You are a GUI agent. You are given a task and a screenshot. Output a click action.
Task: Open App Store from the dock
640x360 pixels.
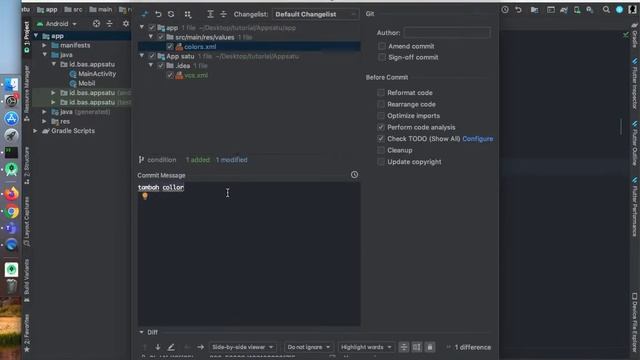coord(11,118)
